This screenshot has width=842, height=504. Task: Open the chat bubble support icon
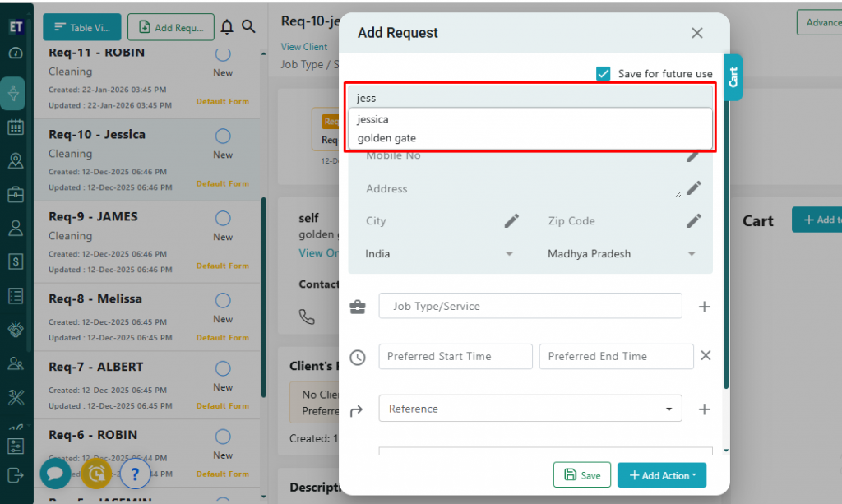[55, 474]
